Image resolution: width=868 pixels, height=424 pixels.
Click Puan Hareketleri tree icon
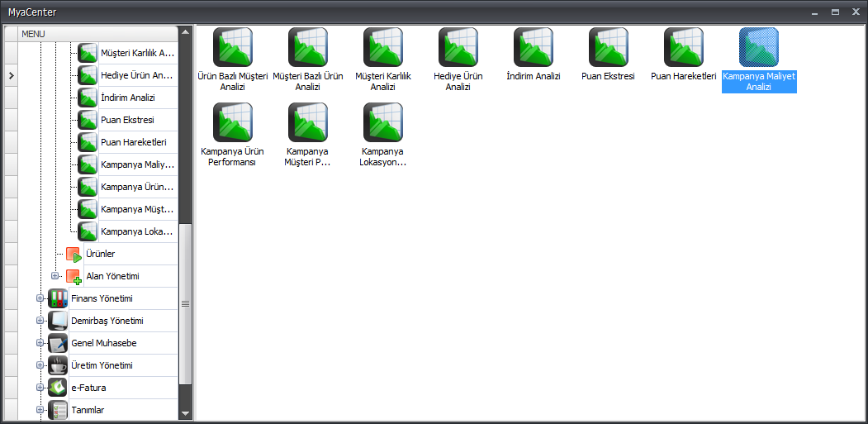88,142
